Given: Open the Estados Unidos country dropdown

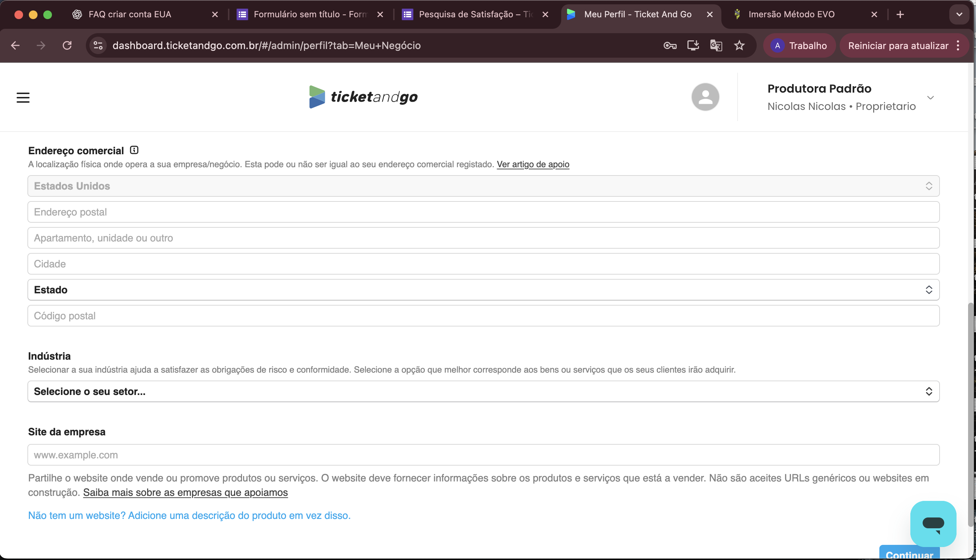Looking at the screenshot, I should [x=483, y=186].
